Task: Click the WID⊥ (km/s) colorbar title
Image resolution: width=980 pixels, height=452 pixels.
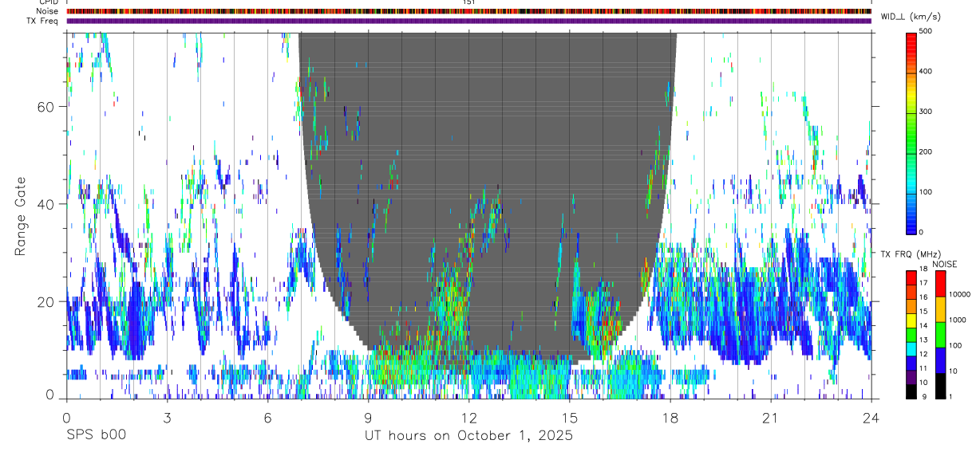Action: tap(911, 16)
